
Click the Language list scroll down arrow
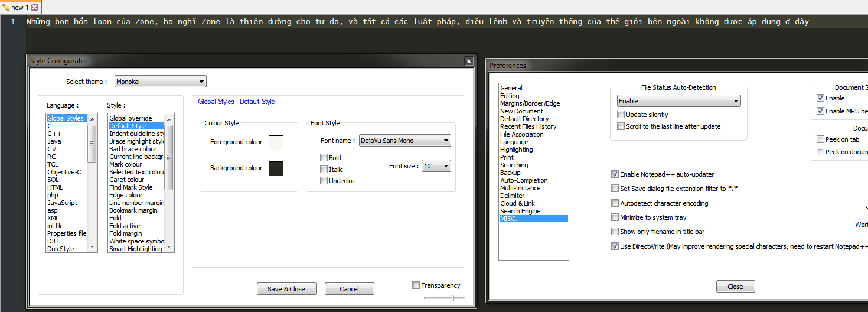click(92, 246)
